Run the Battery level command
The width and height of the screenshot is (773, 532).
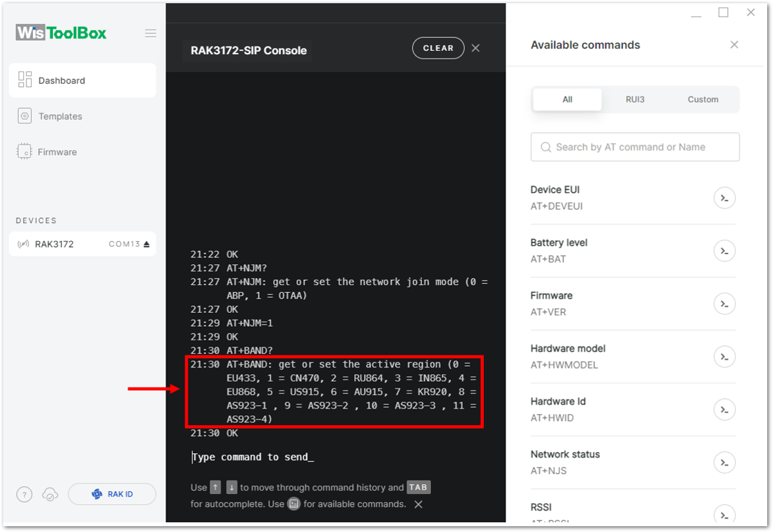click(x=724, y=251)
